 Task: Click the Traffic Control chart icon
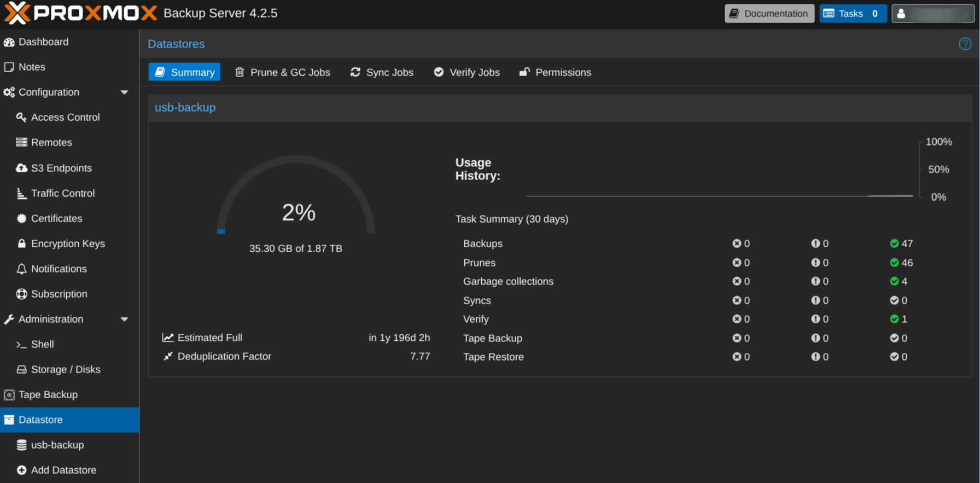(x=21, y=193)
